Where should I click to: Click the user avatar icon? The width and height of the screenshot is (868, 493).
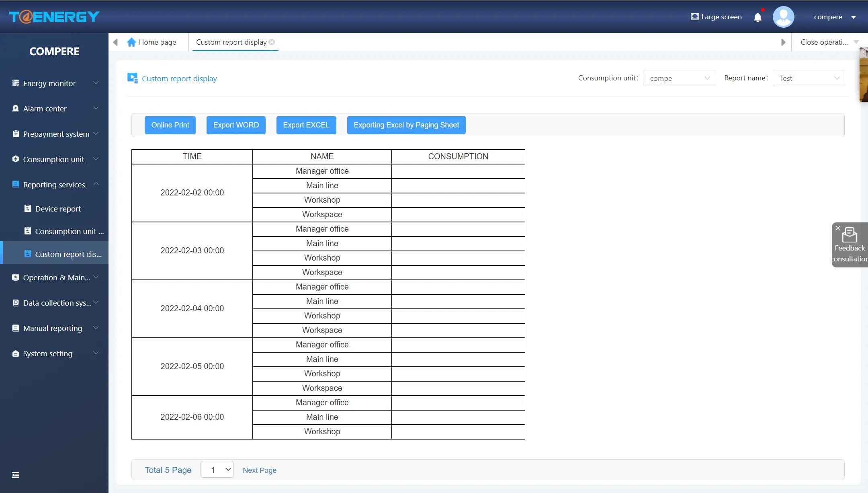(x=783, y=17)
